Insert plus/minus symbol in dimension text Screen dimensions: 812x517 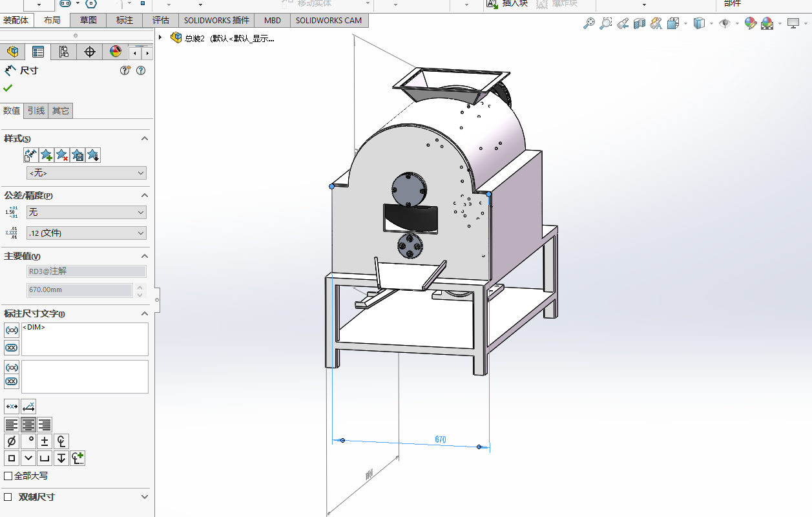pyautogui.click(x=45, y=441)
